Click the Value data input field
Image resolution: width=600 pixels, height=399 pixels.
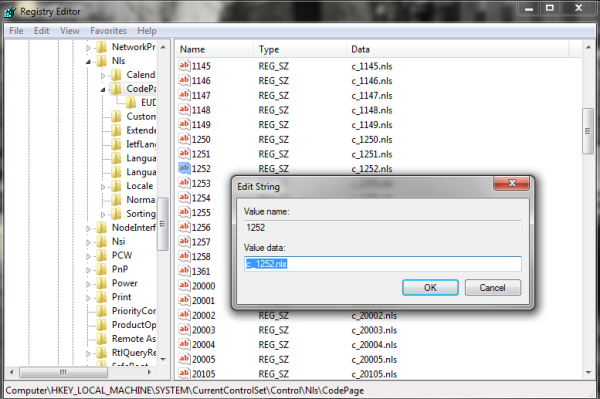point(383,264)
